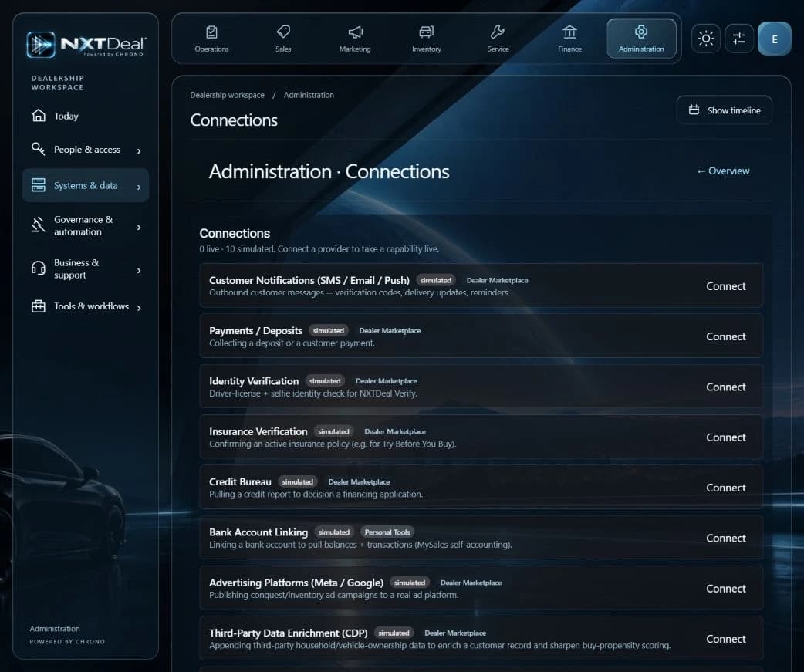Click the NXTDeal logo icon
Viewport: 804px width, 672px height.
(x=41, y=45)
